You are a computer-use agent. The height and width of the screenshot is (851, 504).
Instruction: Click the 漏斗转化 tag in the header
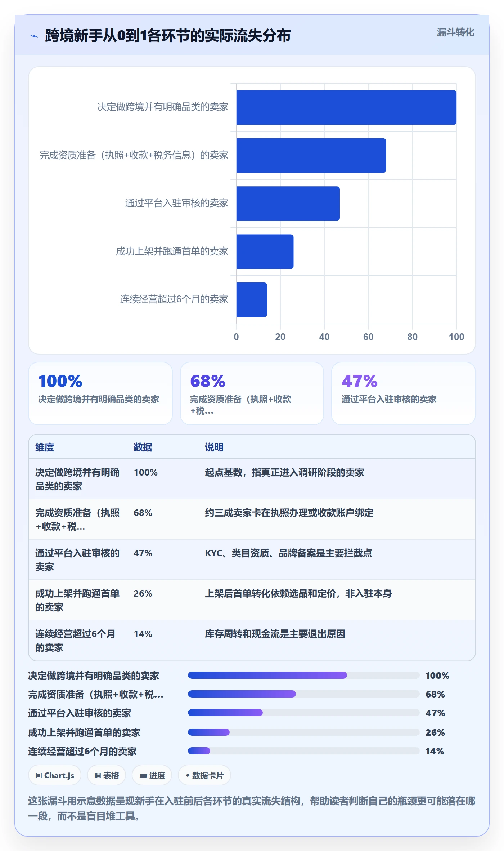click(455, 32)
